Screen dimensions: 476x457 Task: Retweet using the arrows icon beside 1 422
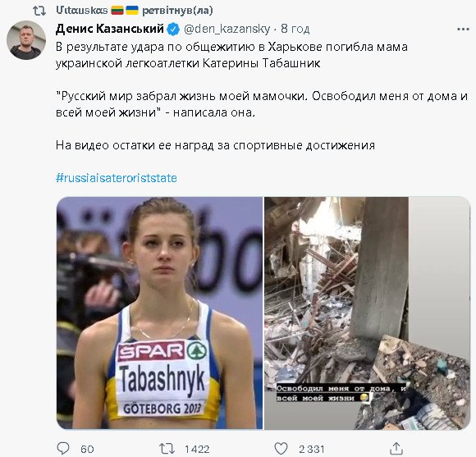click(x=167, y=449)
